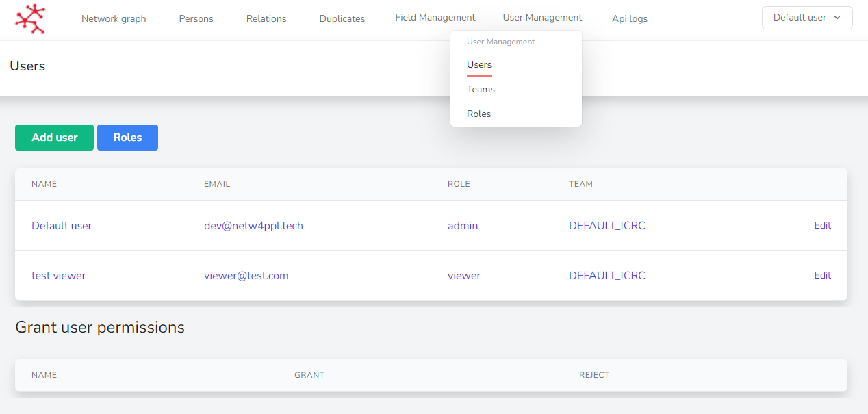Viewport: 868px width, 414px height.
Task: Open the Field Management menu
Action: point(435,18)
